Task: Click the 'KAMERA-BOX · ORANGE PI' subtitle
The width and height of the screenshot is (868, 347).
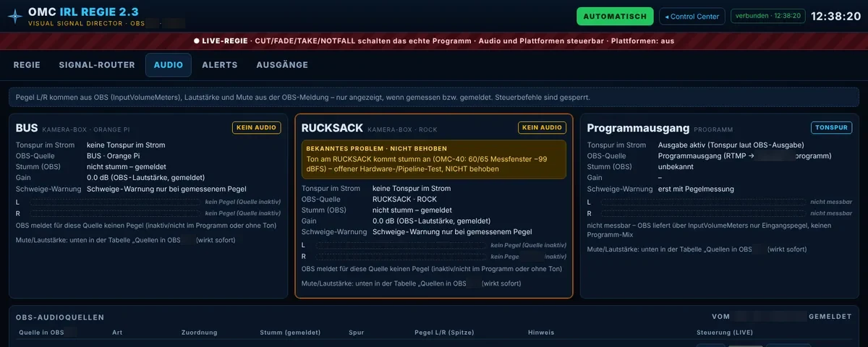Action: coord(88,129)
